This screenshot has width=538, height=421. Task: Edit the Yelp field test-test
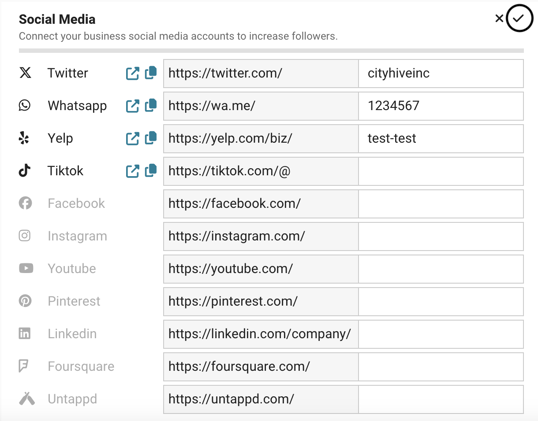coord(441,138)
